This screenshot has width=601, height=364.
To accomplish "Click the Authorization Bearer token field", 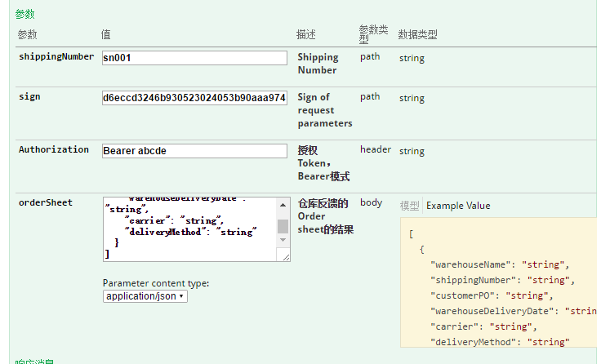I will click(x=194, y=151).
